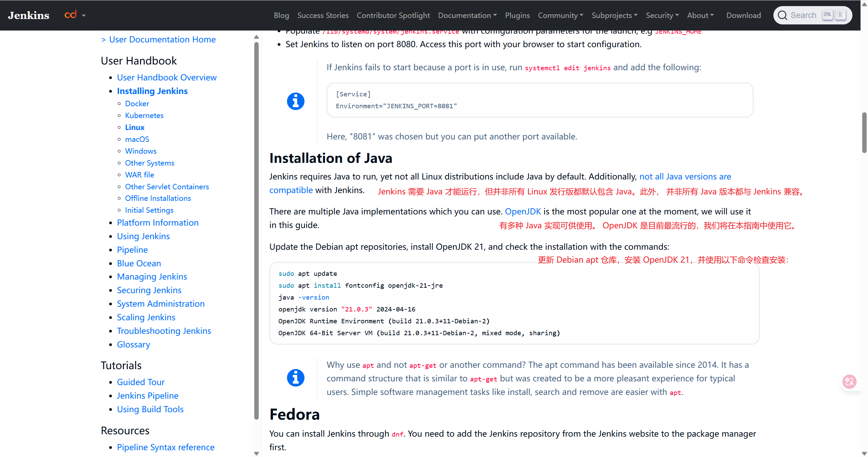The width and height of the screenshot is (868, 457).
Task: Open the Security dropdown menu
Action: [x=662, y=15]
